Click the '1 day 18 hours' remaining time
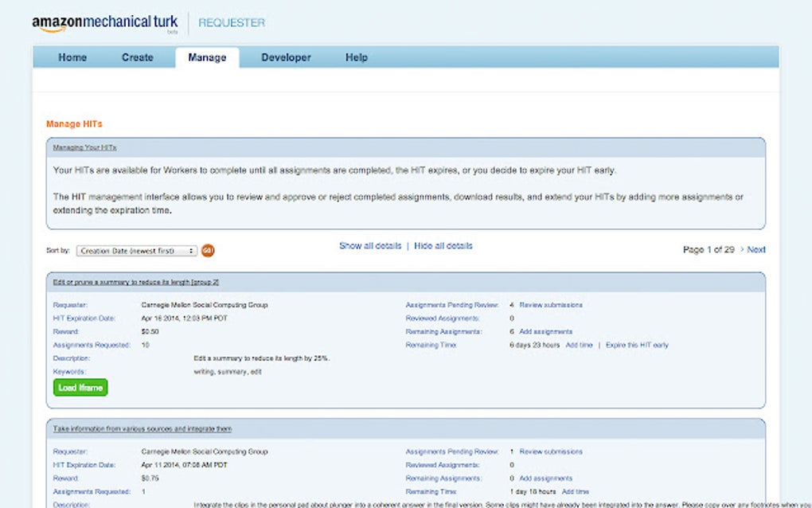Viewport: 812px width, 508px height. pyautogui.click(x=533, y=491)
